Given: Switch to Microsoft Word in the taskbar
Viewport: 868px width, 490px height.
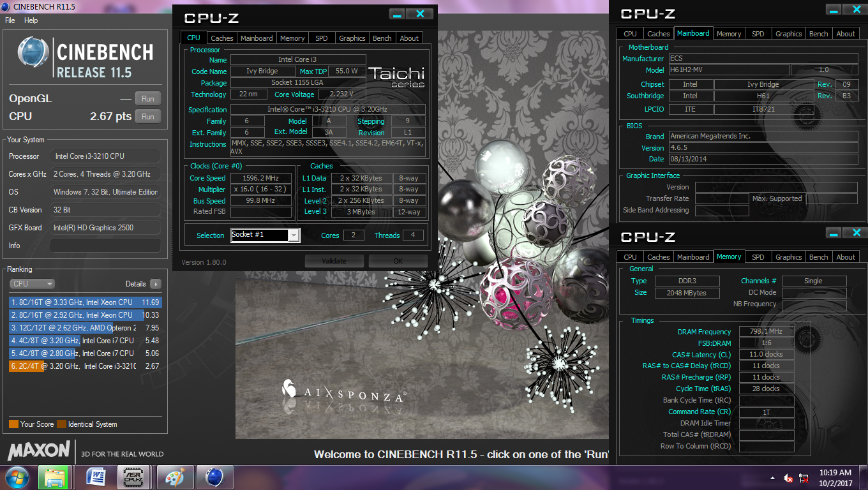Looking at the screenshot, I should pyautogui.click(x=95, y=477).
